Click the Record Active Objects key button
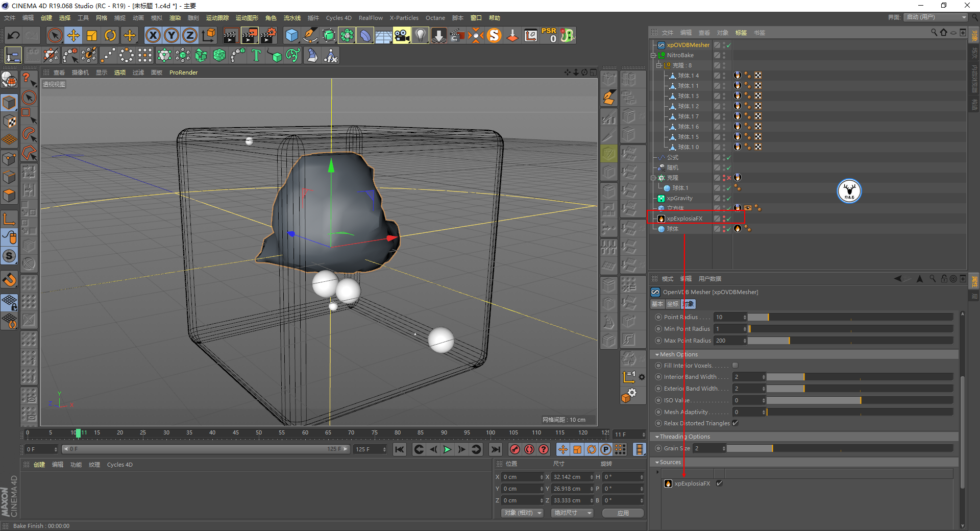 pyautogui.click(x=515, y=449)
